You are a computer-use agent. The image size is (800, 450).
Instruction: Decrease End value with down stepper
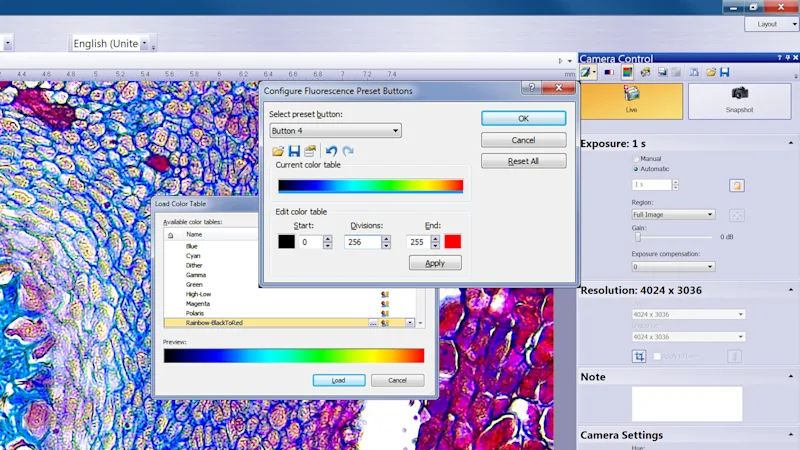tap(435, 245)
